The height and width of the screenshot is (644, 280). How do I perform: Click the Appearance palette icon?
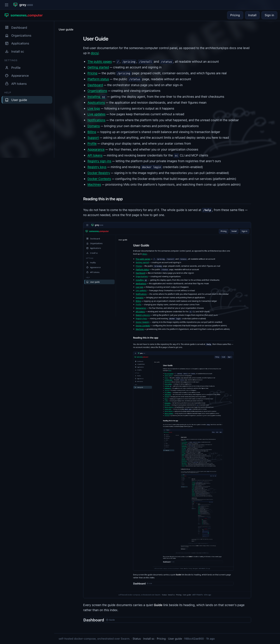7,76
